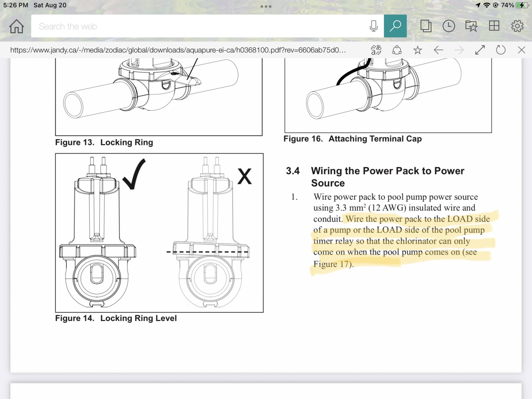
Task: Click the jandy.ca URL address text
Action: [178, 50]
